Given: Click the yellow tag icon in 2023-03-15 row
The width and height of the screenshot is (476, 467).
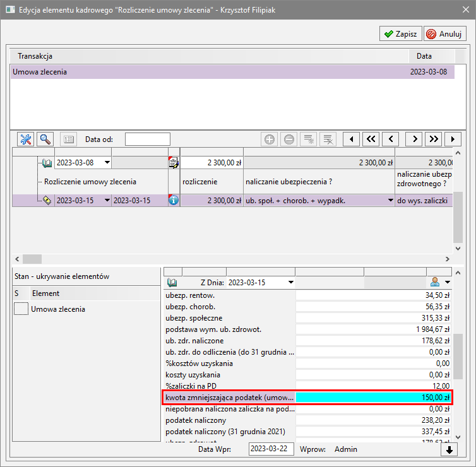Looking at the screenshot, I should [x=47, y=200].
